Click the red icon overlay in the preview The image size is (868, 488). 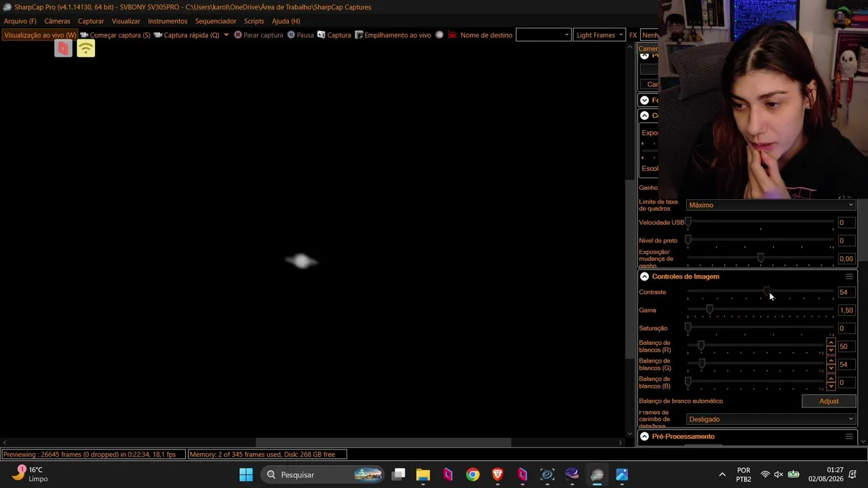pos(63,48)
